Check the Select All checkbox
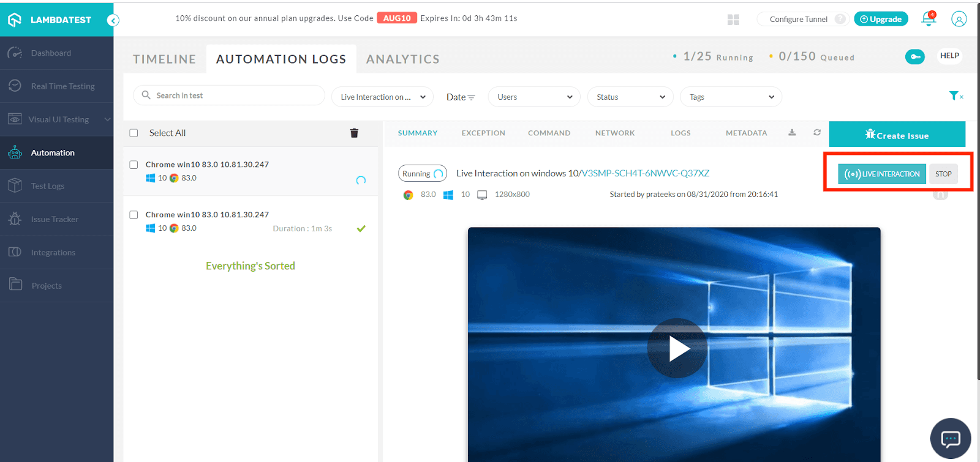The image size is (980, 462). point(134,133)
